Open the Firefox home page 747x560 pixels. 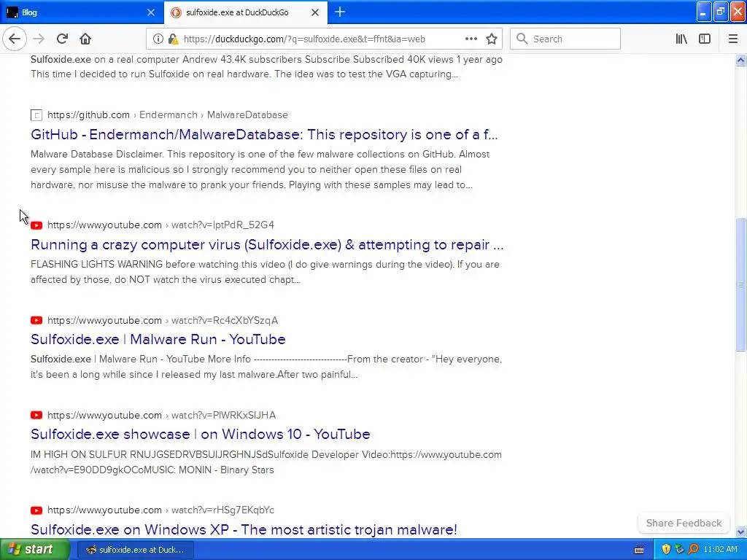[x=85, y=39]
